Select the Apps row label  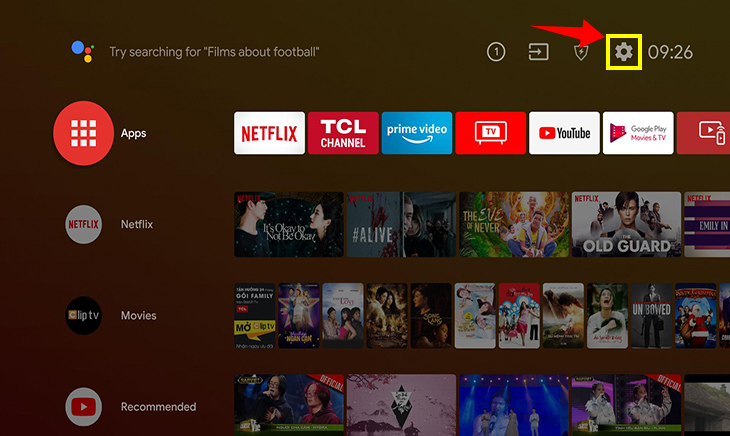click(x=134, y=133)
